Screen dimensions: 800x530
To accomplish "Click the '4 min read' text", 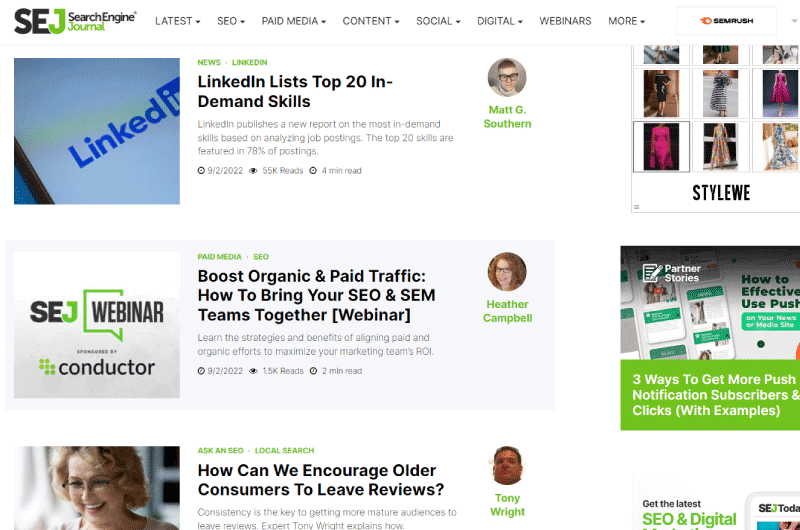I will coord(341,171).
